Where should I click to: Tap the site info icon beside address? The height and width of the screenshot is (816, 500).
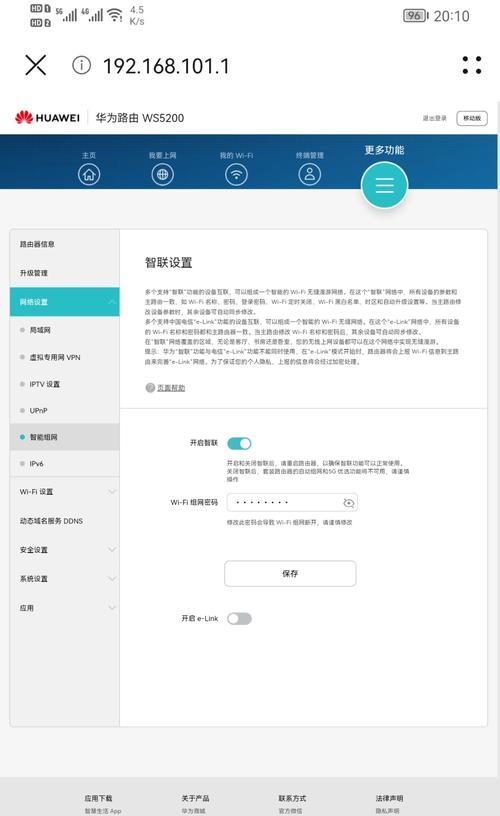(x=81, y=65)
